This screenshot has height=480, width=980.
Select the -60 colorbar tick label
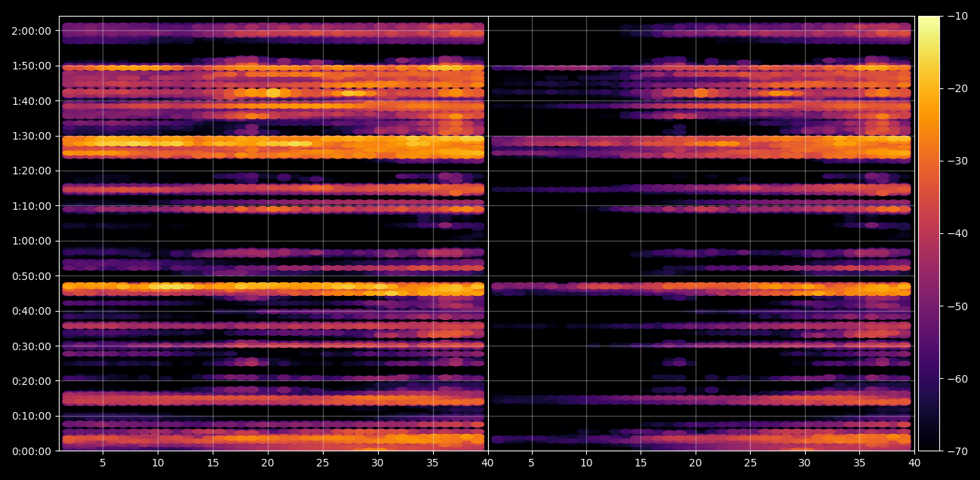957,378
